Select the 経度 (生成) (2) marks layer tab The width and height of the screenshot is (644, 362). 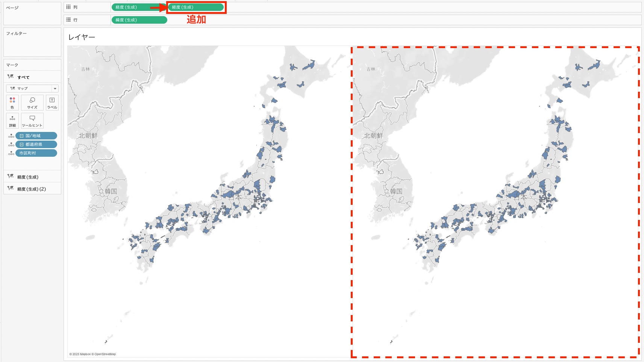coord(32,189)
